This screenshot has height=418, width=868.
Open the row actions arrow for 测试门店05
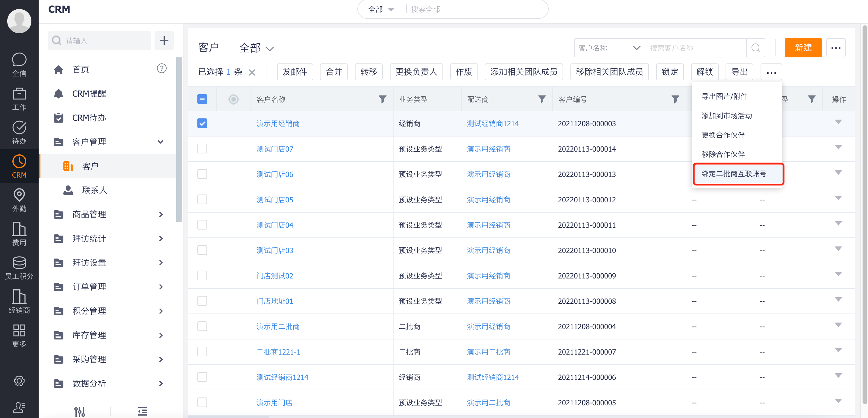click(x=838, y=198)
